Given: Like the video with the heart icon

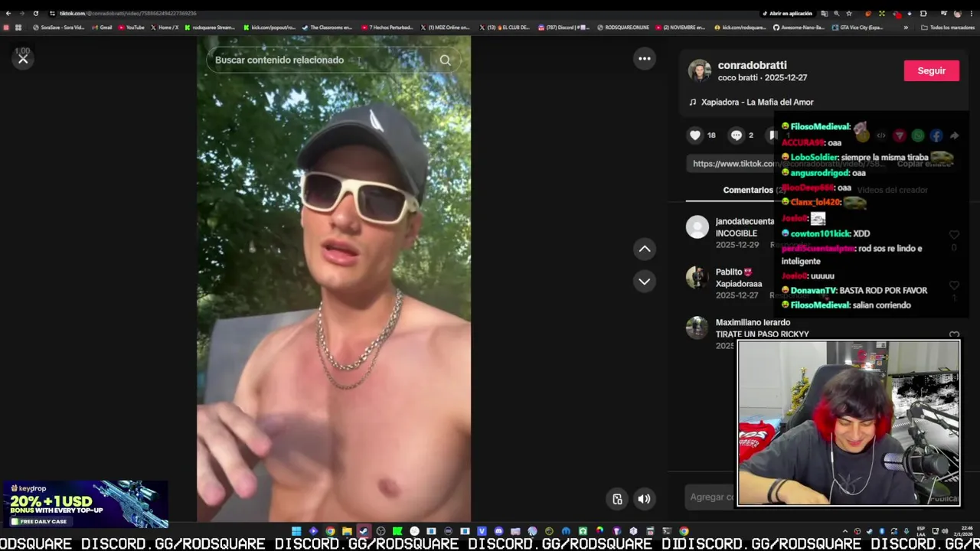Looking at the screenshot, I should click(695, 135).
